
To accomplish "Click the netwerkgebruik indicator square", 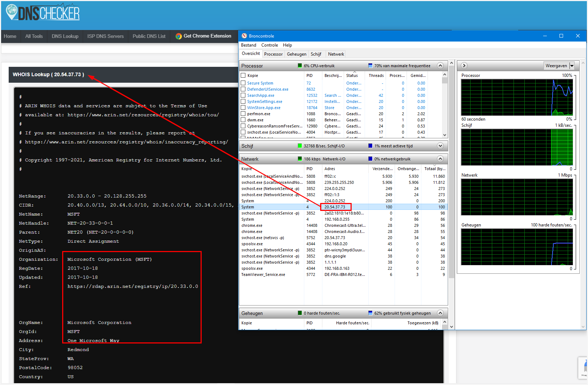I will pyautogui.click(x=370, y=159).
